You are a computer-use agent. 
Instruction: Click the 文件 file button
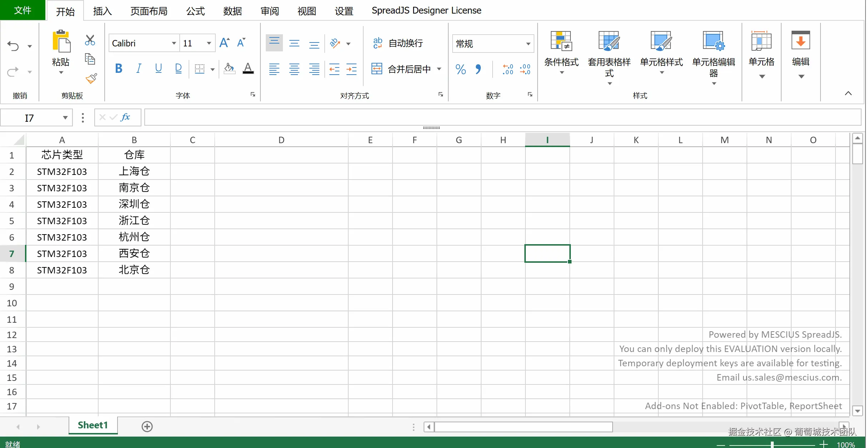[x=23, y=10]
